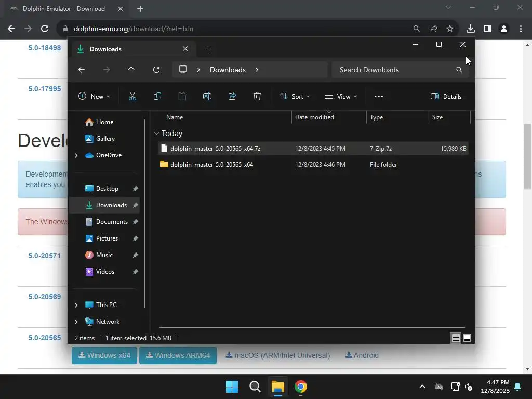Screen dimensions: 532x399
Task: Click the Share icon in Explorer toolbar
Action: click(232, 96)
